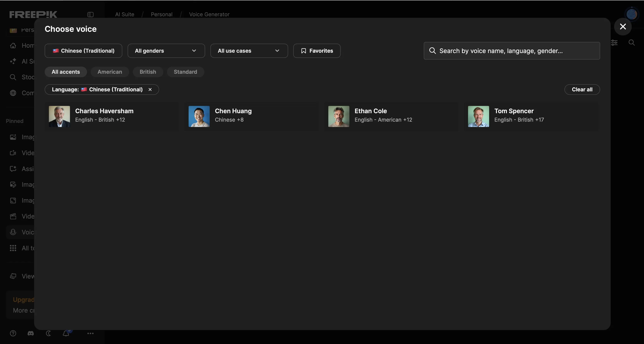Click the Discord icon in the bottom bar
Viewport: 644px width, 344px height.
point(30,333)
